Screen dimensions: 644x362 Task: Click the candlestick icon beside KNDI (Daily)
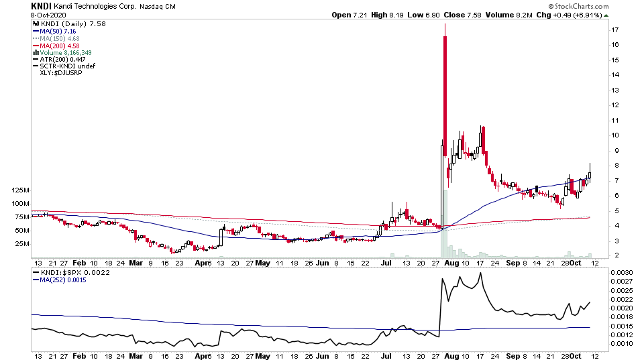pyautogui.click(x=36, y=24)
